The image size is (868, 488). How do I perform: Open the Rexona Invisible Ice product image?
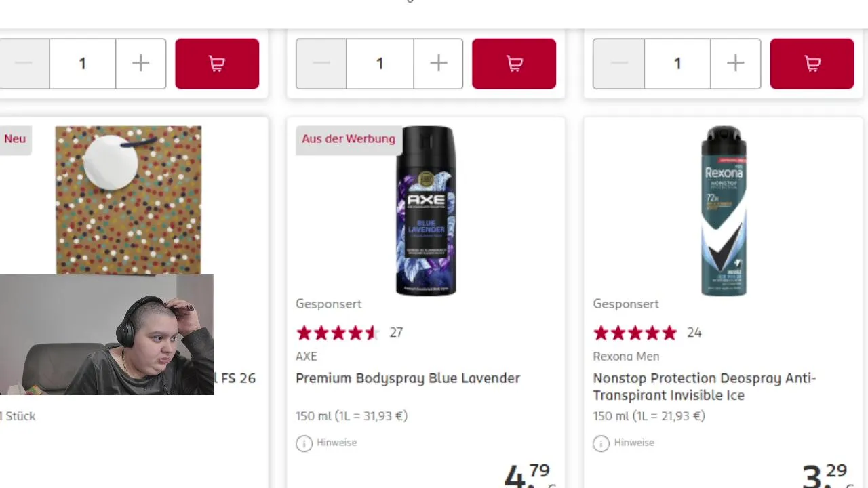point(724,210)
